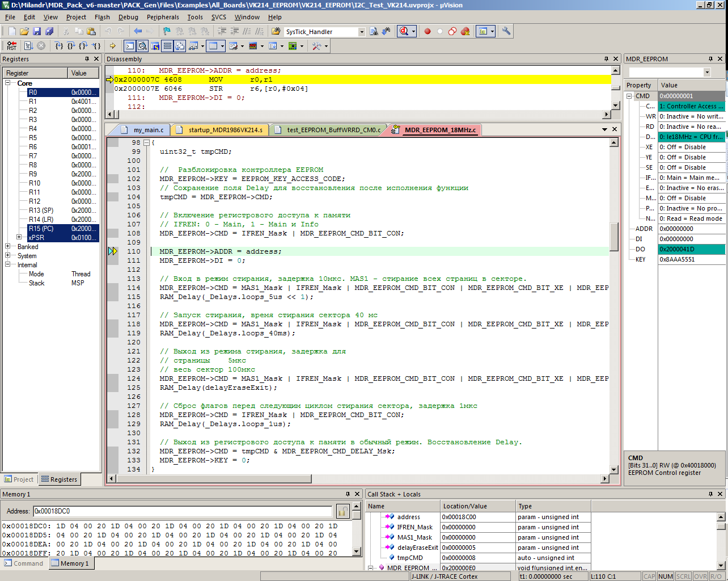Click the Run debug icon
The height and width of the screenshot is (581, 728).
pos(28,46)
